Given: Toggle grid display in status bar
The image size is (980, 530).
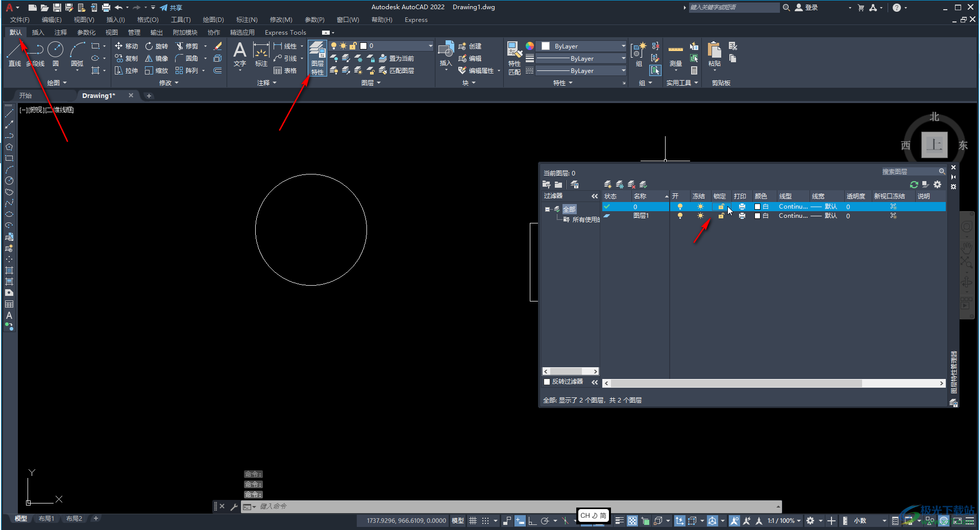Looking at the screenshot, I should pos(473,521).
